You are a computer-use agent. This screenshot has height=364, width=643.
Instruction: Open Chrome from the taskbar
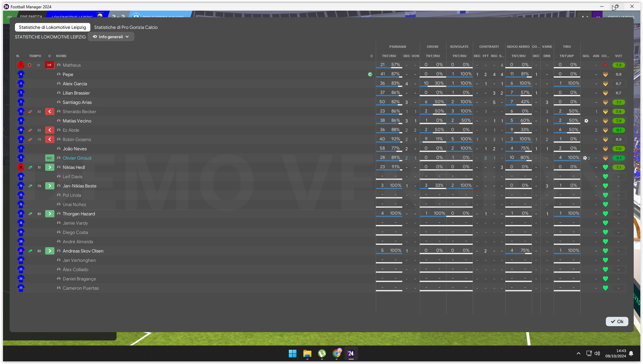tap(337, 353)
